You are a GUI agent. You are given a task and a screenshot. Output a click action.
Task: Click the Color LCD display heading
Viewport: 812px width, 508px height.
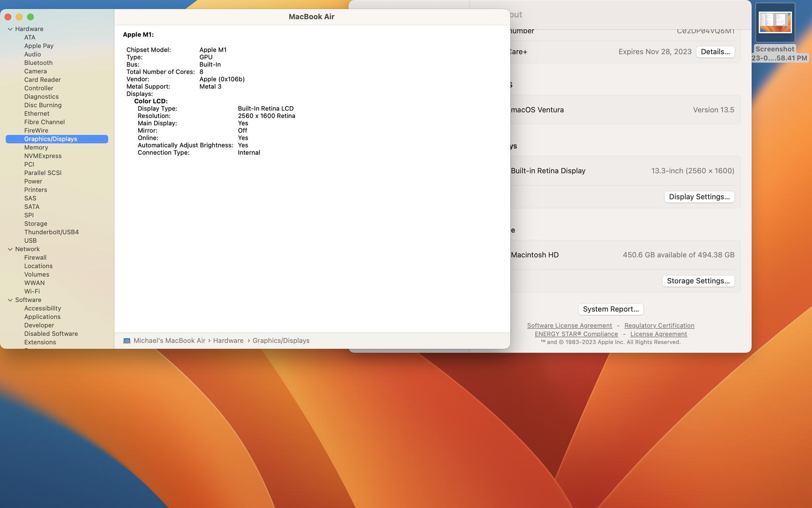tap(151, 101)
